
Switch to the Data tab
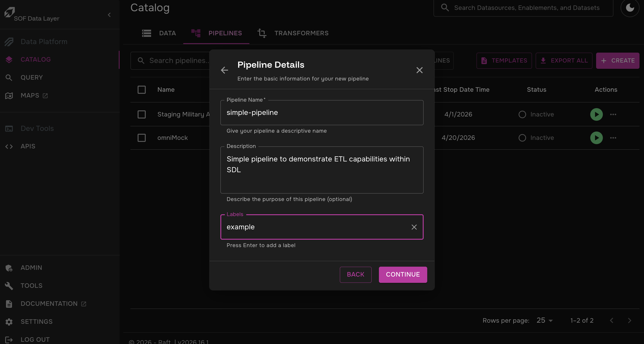pos(159,33)
